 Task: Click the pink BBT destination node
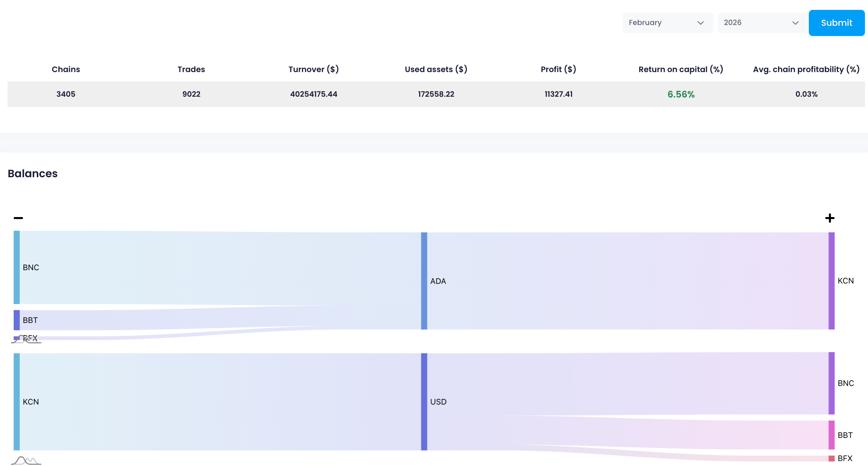point(832,435)
